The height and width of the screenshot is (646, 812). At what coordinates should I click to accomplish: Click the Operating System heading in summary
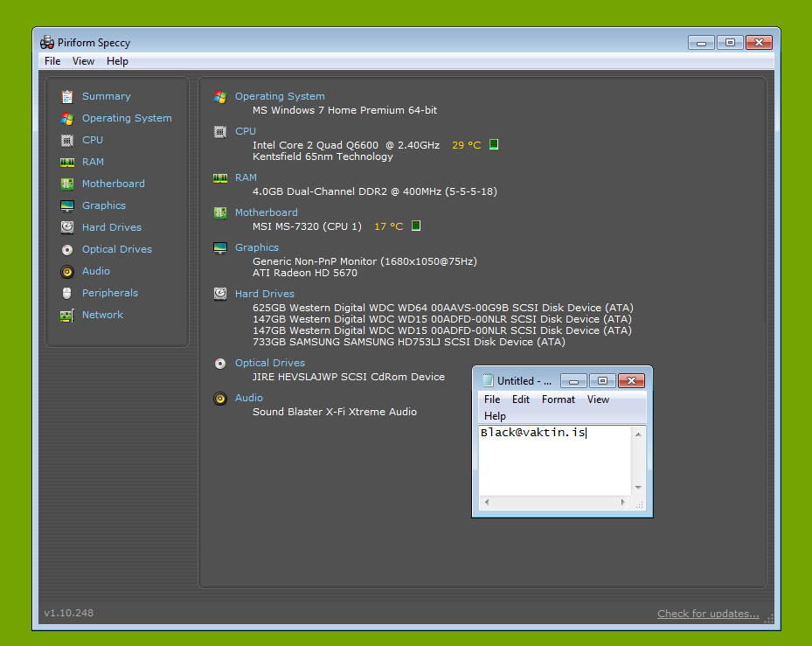click(280, 96)
